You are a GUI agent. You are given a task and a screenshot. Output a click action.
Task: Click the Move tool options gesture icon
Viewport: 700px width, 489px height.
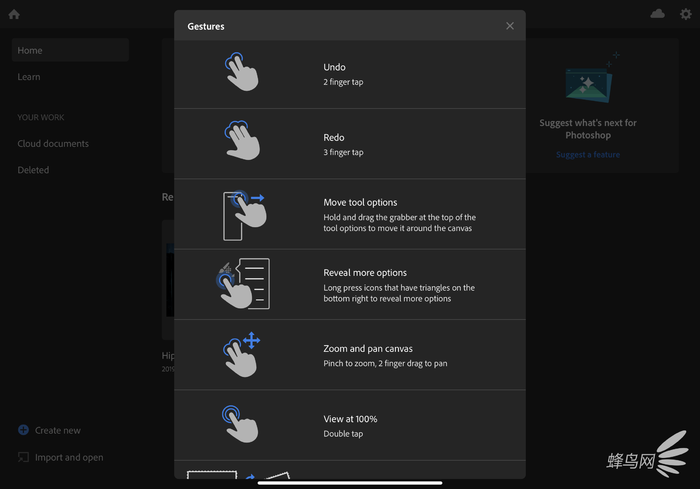pos(244,216)
